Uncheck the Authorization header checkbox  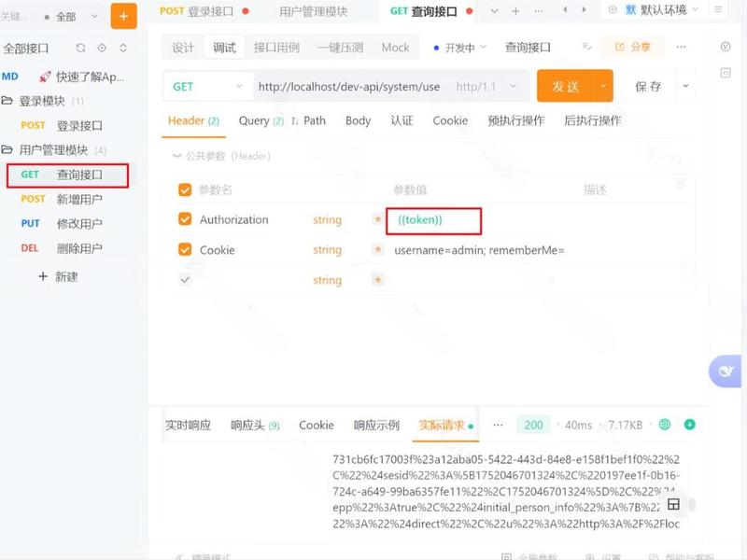185,219
